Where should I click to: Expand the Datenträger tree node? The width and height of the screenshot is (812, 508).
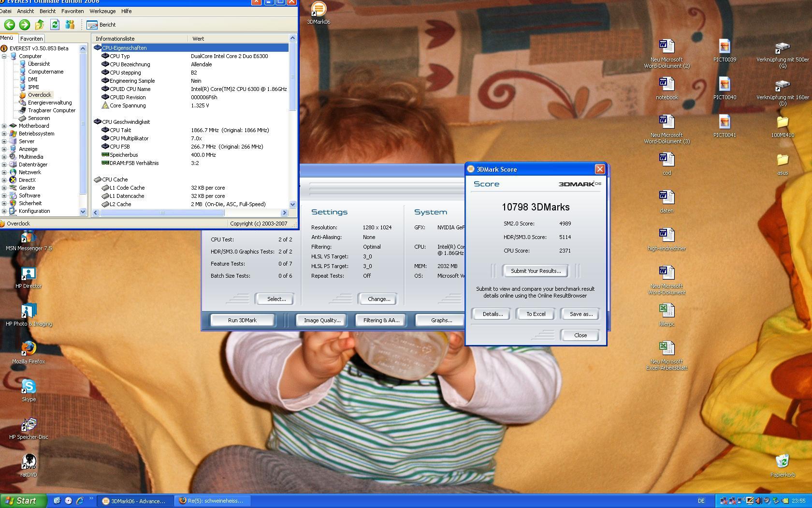[x=4, y=164]
